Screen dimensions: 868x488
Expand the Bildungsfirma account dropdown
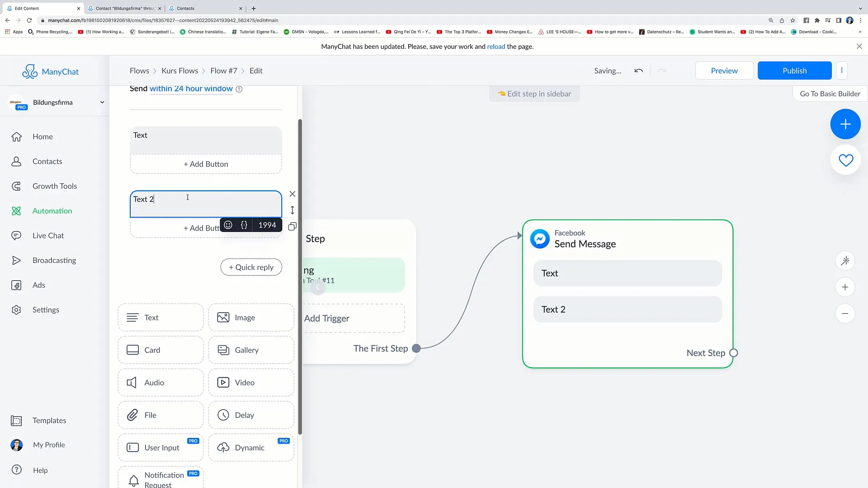pyautogui.click(x=102, y=103)
